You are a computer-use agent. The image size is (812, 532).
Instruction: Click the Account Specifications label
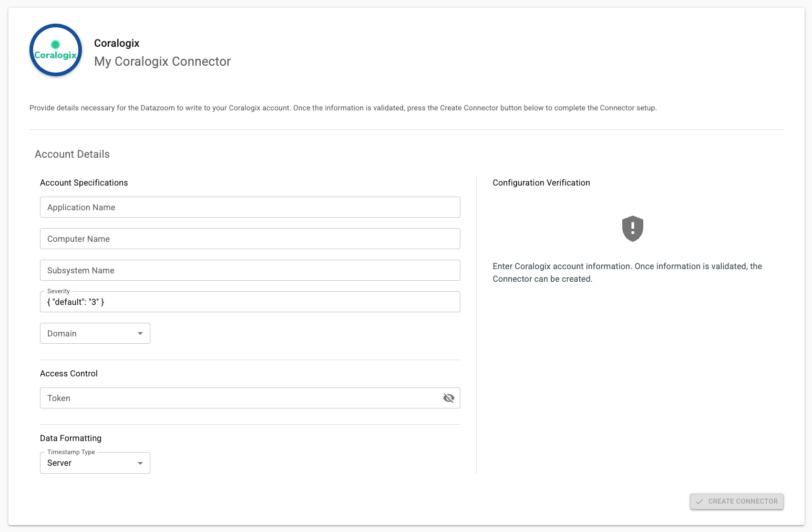point(84,182)
